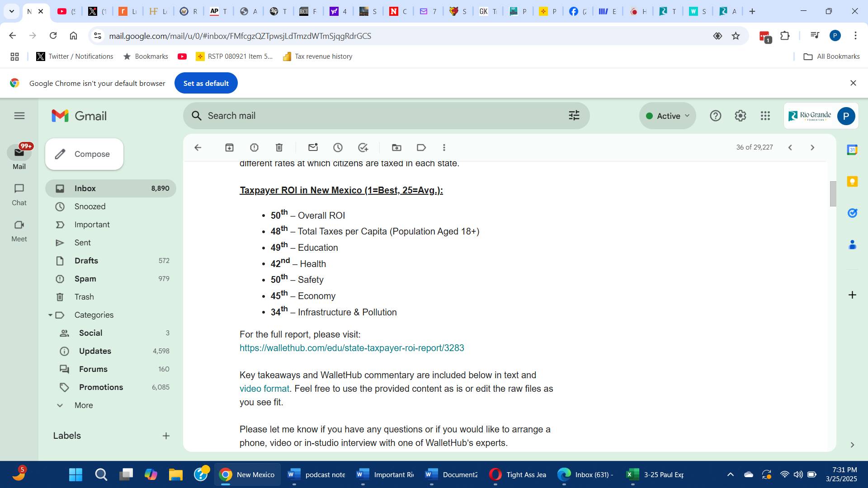868x488 pixels.
Task: Click the email pane vertical scrollbar
Action: 833,194
